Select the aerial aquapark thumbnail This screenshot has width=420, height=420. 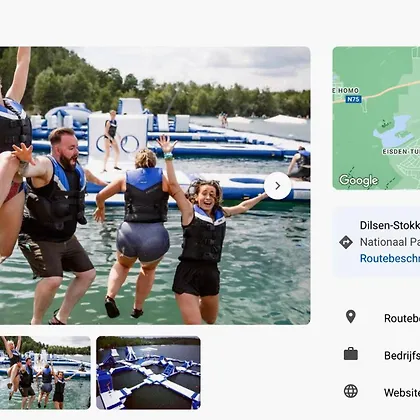(x=148, y=373)
